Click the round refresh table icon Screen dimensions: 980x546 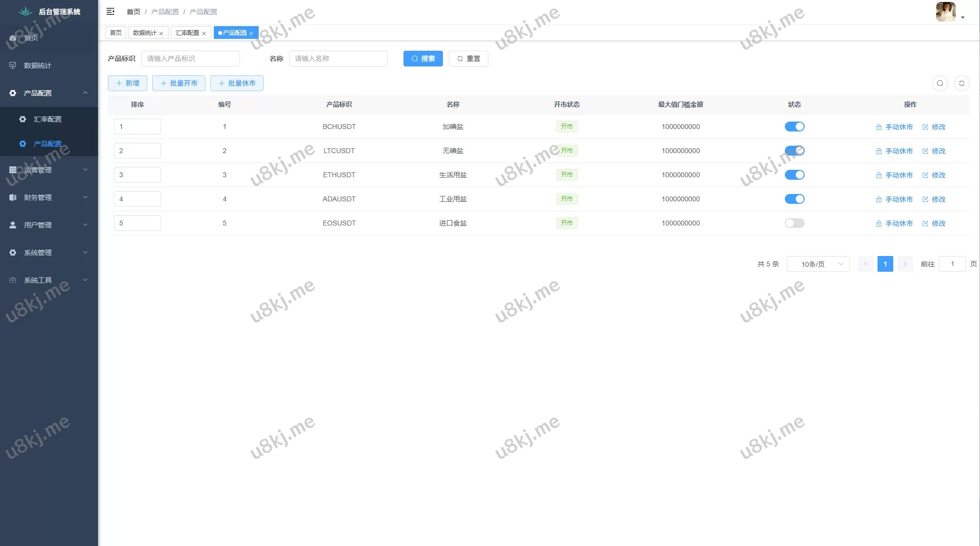(961, 83)
